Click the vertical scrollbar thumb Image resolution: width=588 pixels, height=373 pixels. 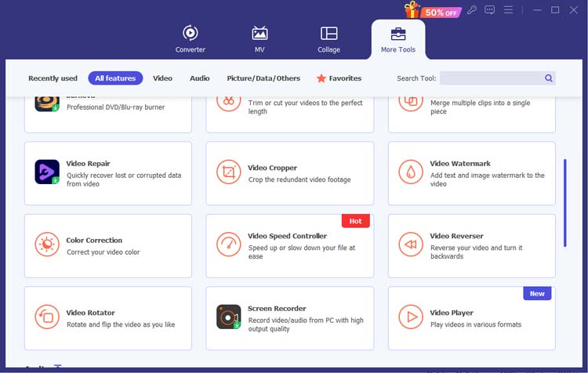pos(565,204)
